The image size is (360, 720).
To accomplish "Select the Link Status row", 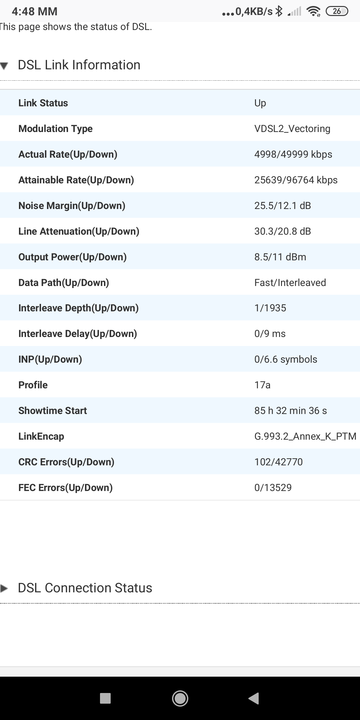I will 180,103.
